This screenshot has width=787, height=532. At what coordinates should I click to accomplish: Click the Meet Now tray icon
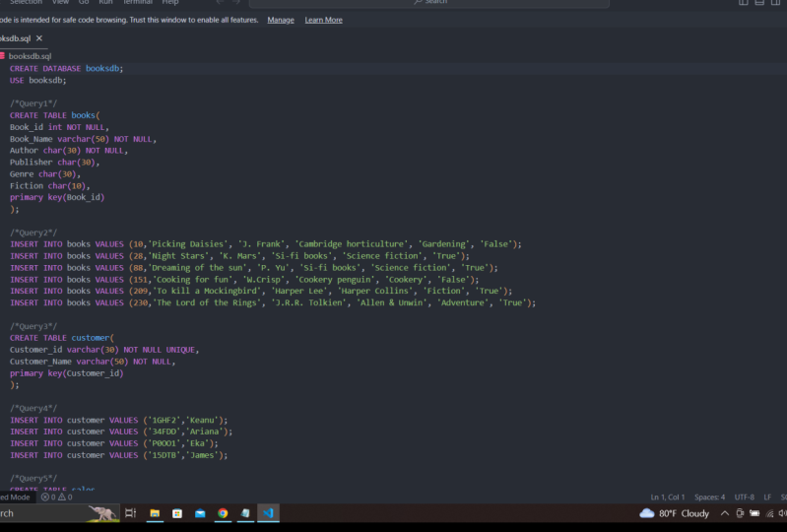[x=740, y=513]
